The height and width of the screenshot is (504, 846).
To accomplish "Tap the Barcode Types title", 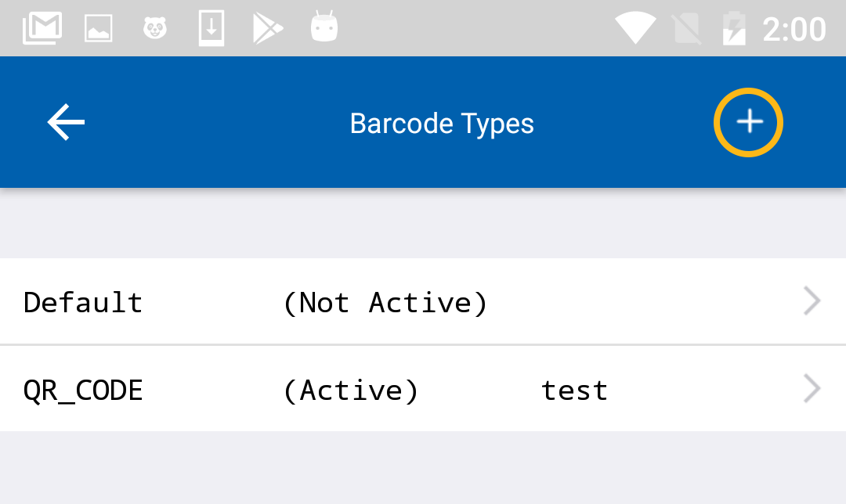I will (x=442, y=124).
